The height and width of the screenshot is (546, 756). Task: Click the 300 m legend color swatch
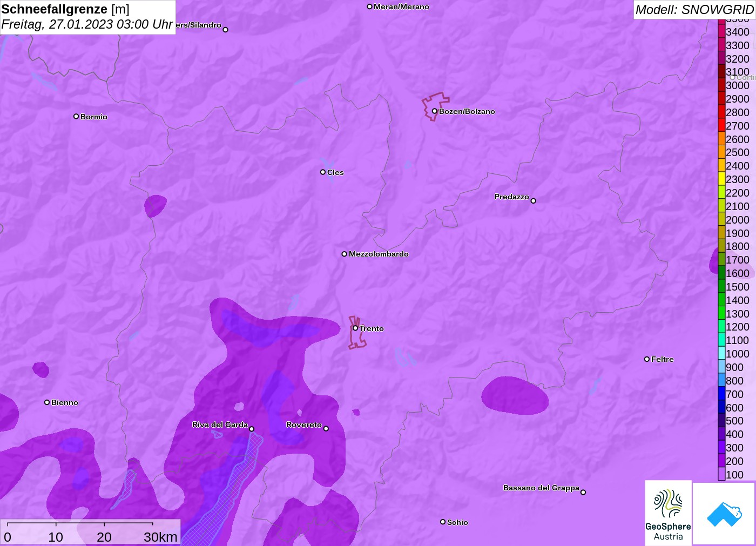coord(721,447)
